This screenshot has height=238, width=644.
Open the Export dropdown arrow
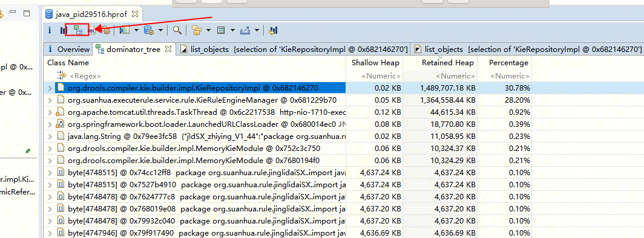pyautogui.click(x=257, y=30)
